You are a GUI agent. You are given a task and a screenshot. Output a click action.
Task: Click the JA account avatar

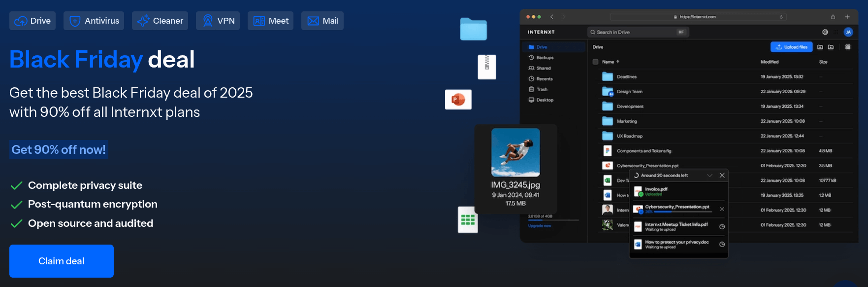[x=848, y=32]
